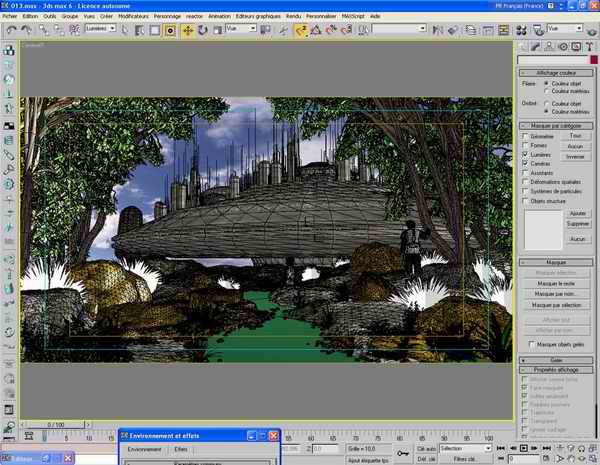
Task: Toggle the 3D snaps button
Action: pos(300,30)
